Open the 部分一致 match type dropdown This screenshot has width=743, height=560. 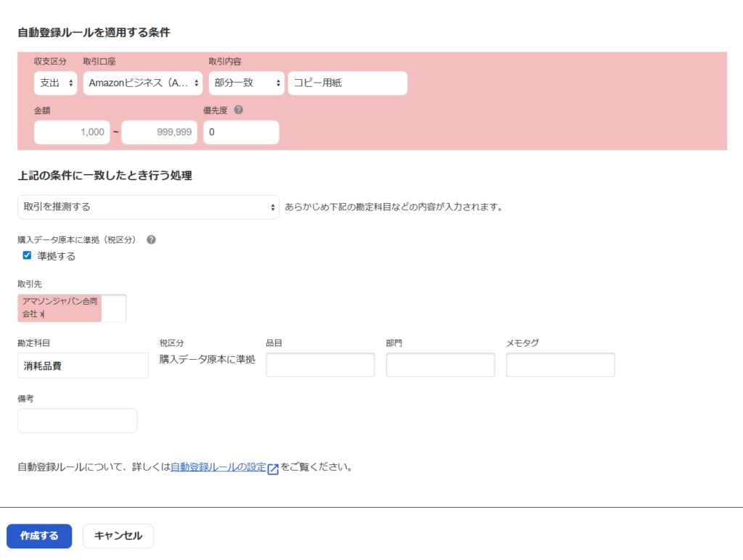coord(247,83)
